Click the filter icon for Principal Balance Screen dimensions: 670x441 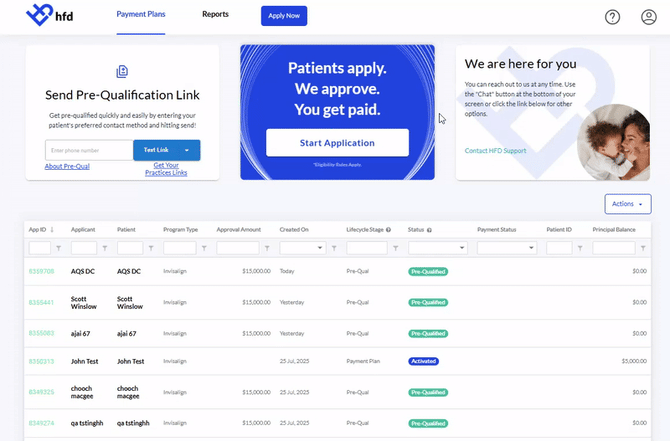coord(643,248)
